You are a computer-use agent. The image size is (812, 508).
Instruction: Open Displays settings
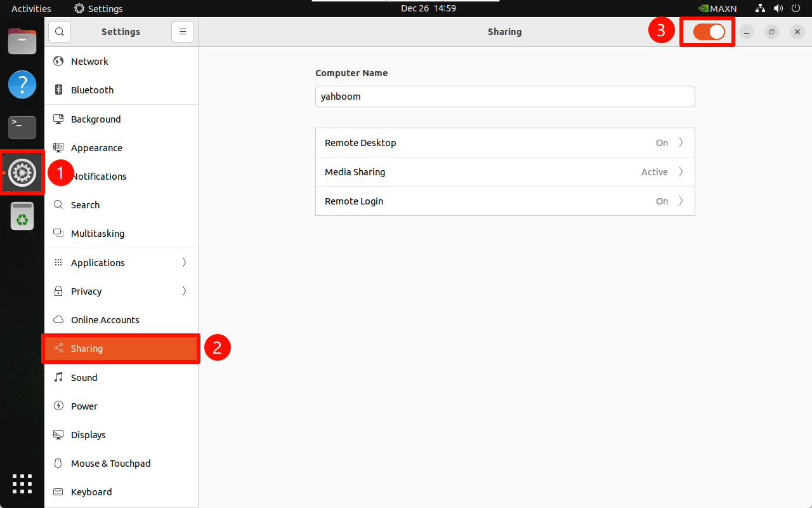[x=88, y=434]
